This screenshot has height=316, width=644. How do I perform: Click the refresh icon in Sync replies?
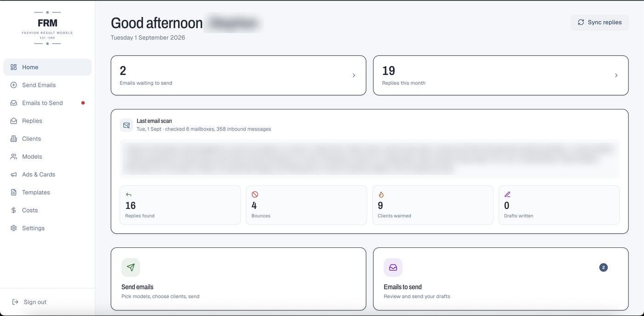point(581,22)
